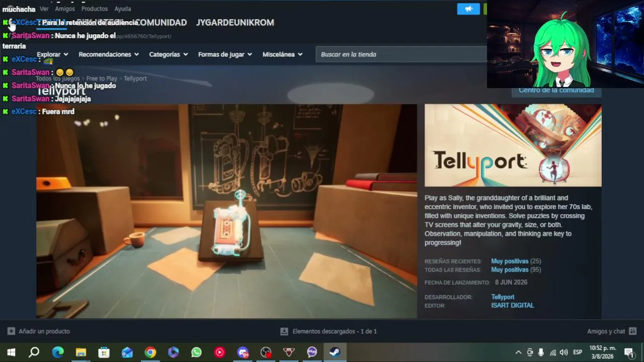Focus the Buscar en la tienda search field
This screenshot has height=362, width=644.
click(x=401, y=54)
